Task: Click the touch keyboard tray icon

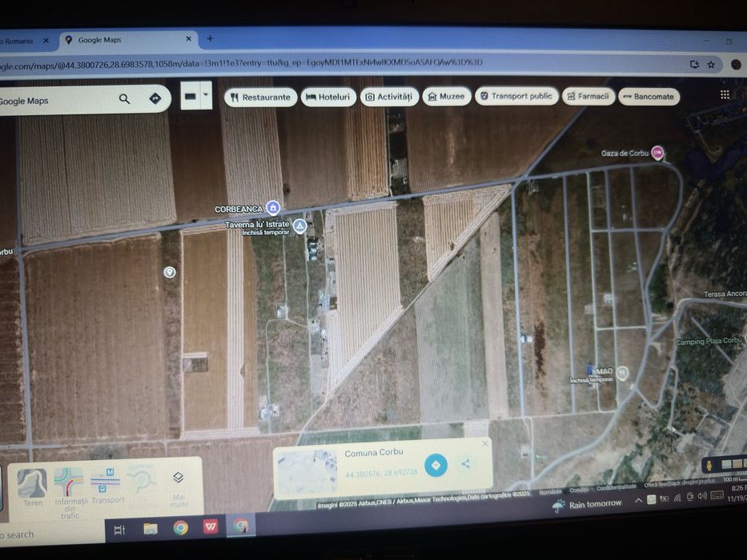Action: (x=717, y=495)
